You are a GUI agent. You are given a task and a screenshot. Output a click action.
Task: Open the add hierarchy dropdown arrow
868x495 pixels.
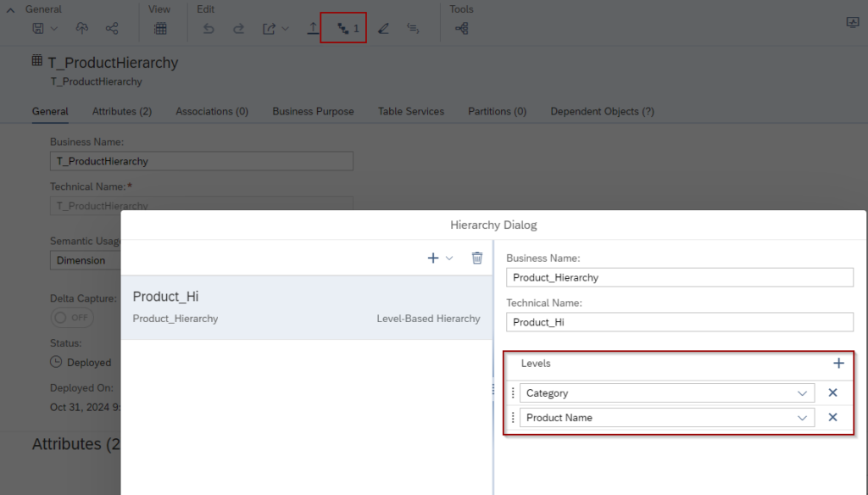click(x=449, y=258)
